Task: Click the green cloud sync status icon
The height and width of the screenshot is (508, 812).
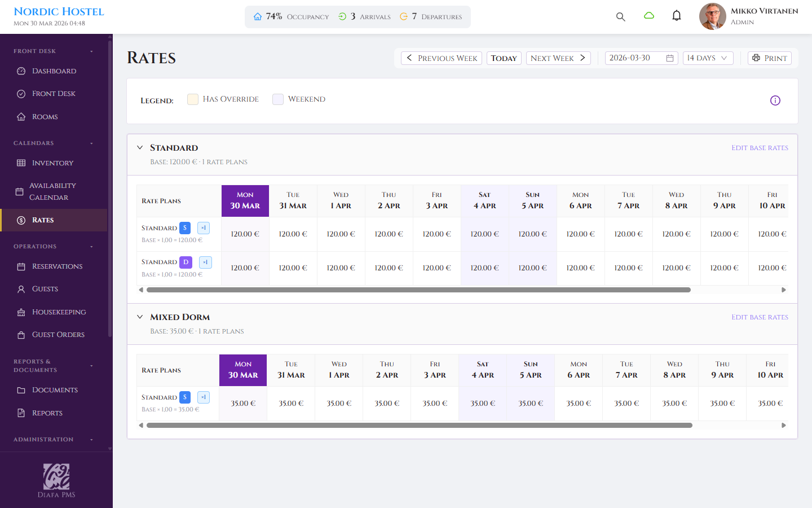Action: click(x=648, y=16)
